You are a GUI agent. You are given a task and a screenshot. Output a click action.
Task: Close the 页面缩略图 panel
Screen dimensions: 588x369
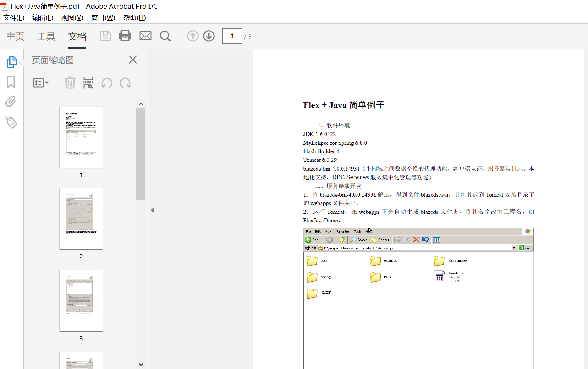(x=133, y=60)
